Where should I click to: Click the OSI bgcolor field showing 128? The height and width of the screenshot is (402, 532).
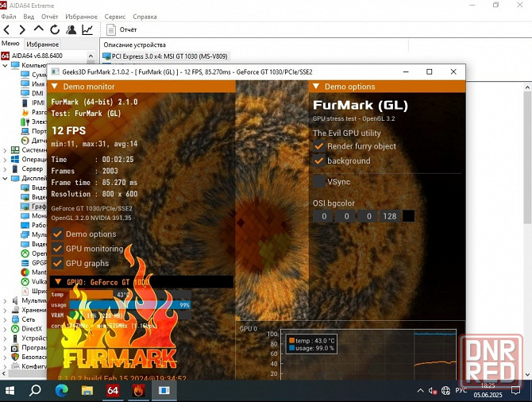[x=389, y=216]
